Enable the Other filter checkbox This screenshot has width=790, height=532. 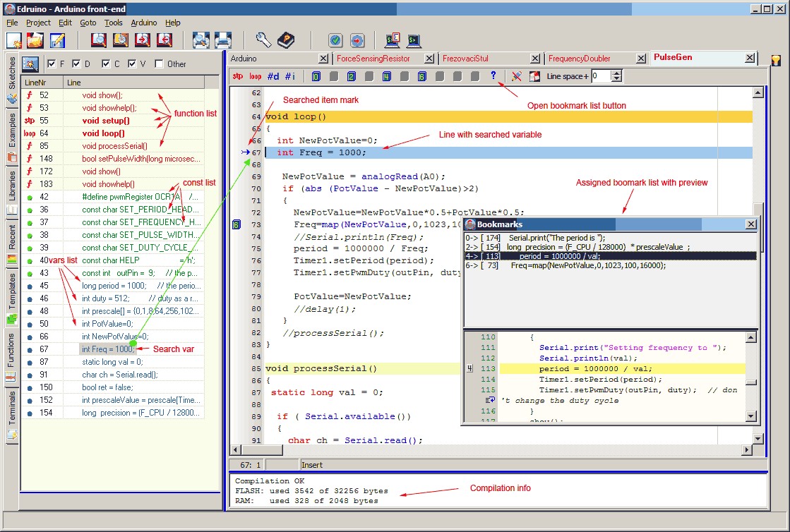point(159,64)
